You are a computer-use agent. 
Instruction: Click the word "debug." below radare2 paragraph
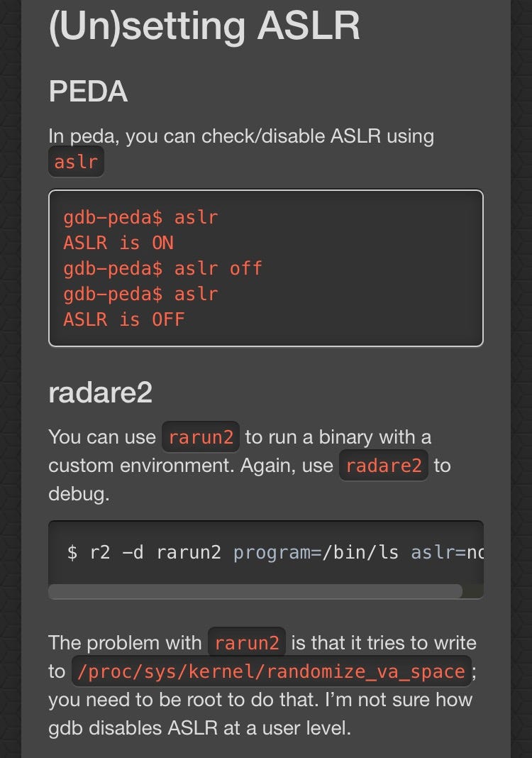coord(79,494)
